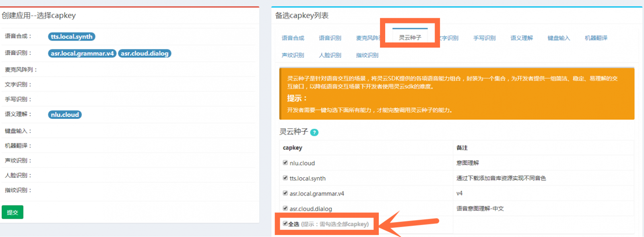Click the help question mark icon beside 灵云种子
This screenshot has width=644, height=237.
coord(314,133)
